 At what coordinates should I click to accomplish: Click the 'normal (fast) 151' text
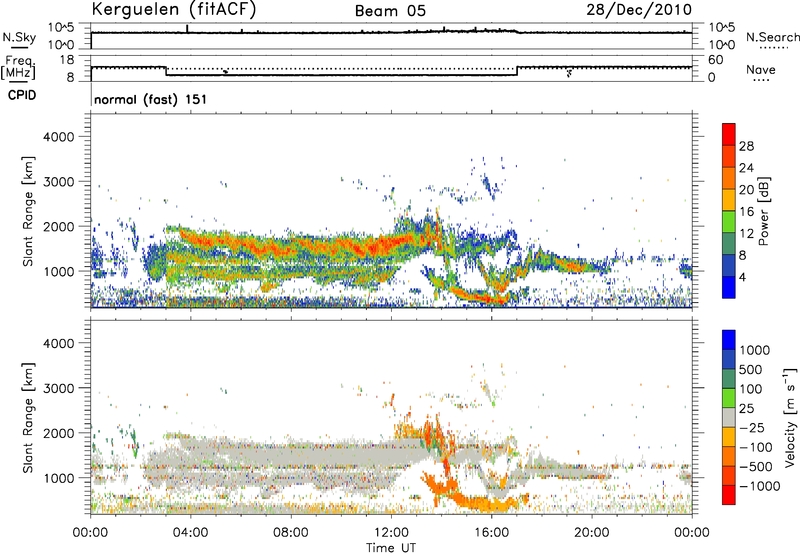(x=151, y=99)
